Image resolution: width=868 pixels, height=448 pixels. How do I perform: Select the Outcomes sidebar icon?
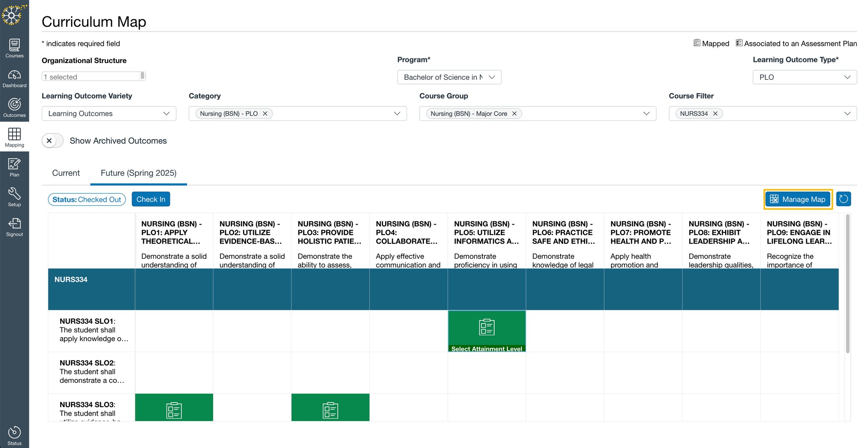tap(14, 108)
